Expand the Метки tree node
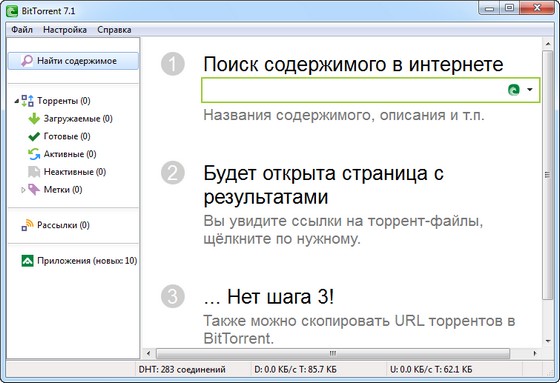 click(23, 190)
